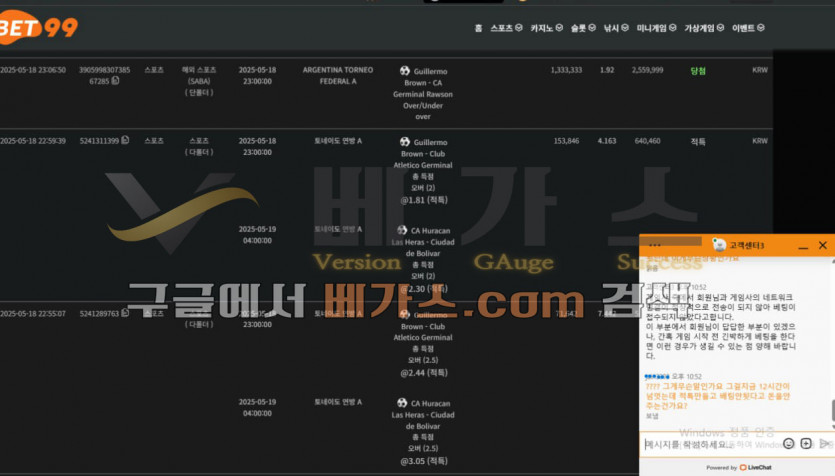Viewport: 835px width, 476px height.
Task: Expand the 가상게임 dropdown chevron
Action: coord(720,28)
